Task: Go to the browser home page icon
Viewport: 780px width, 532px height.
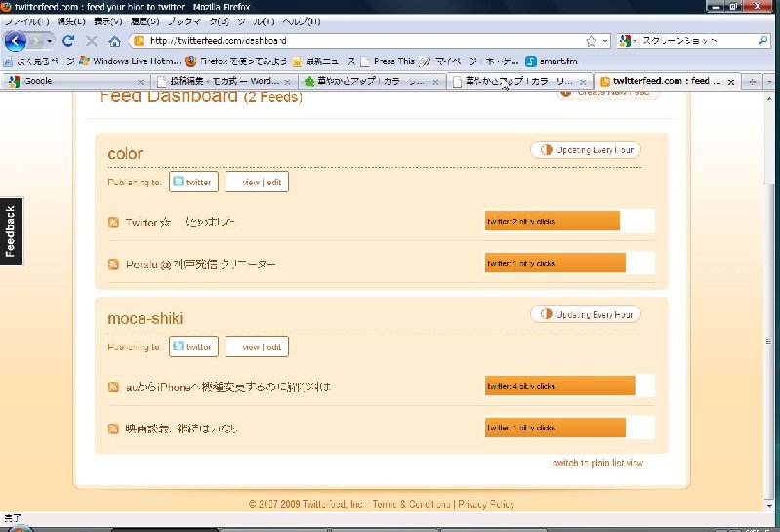Action: [114, 41]
